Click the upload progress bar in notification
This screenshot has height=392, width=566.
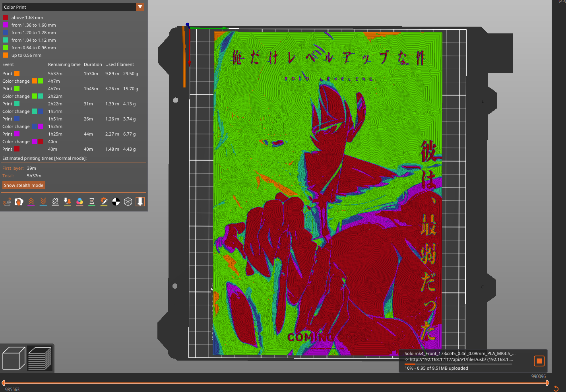(x=458, y=364)
